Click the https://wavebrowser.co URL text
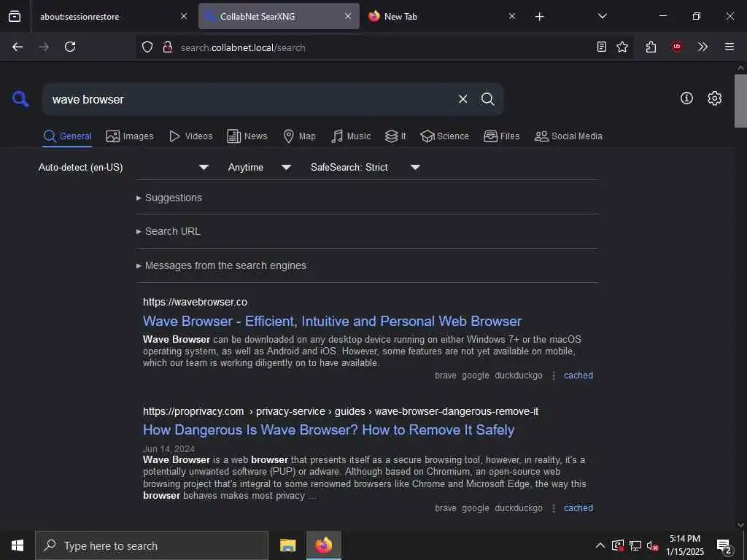Image resolution: width=747 pixels, height=560 pixels. 195,302
